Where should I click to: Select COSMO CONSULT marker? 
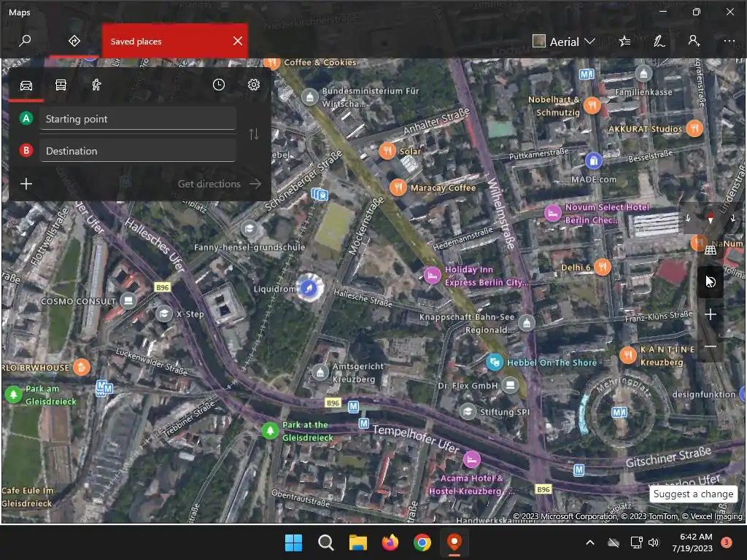pyautogui.click(x=128, y=300)
